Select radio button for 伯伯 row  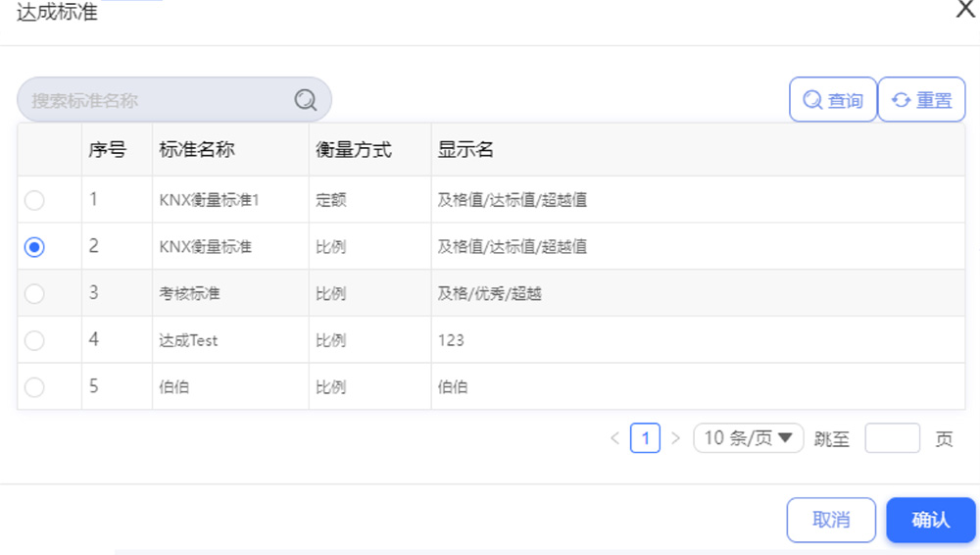click(34, 387)
